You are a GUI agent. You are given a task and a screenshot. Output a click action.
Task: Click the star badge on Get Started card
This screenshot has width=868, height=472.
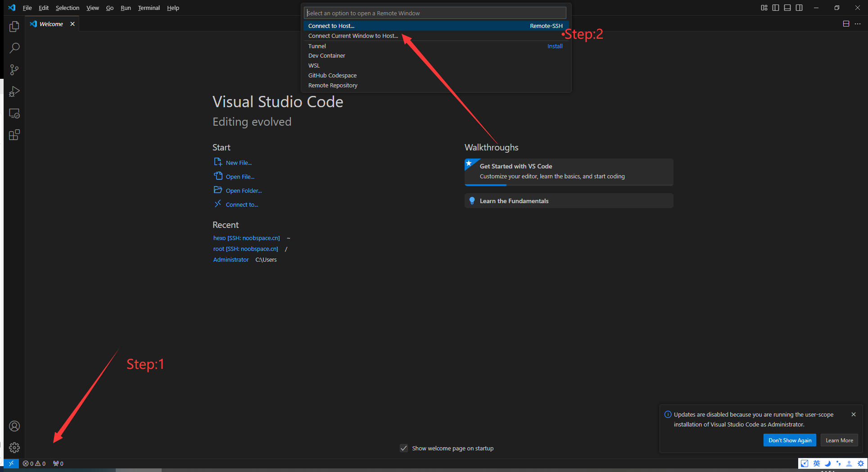(469, 163)
